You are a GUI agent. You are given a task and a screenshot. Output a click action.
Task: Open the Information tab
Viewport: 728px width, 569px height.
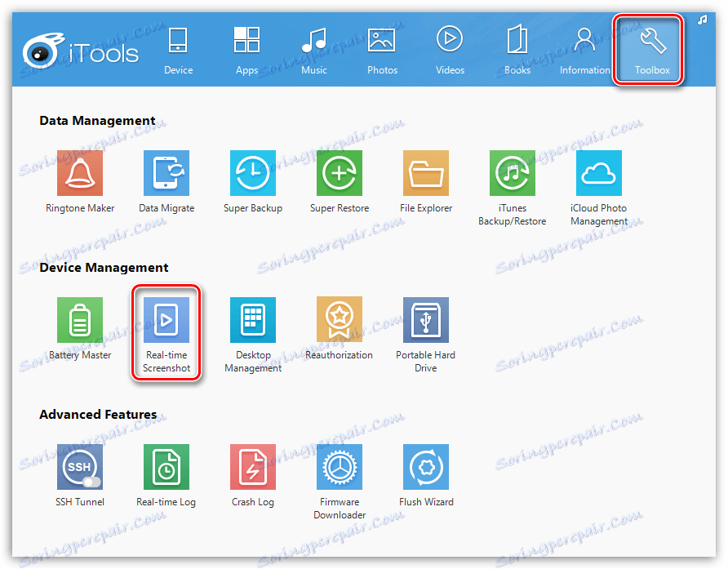click(584, 50)
